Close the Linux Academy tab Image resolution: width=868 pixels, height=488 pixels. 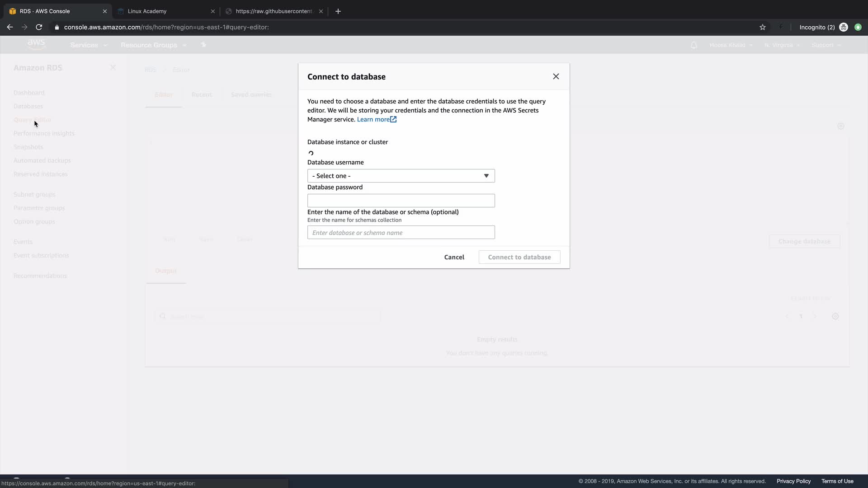[x=212, y=11]
